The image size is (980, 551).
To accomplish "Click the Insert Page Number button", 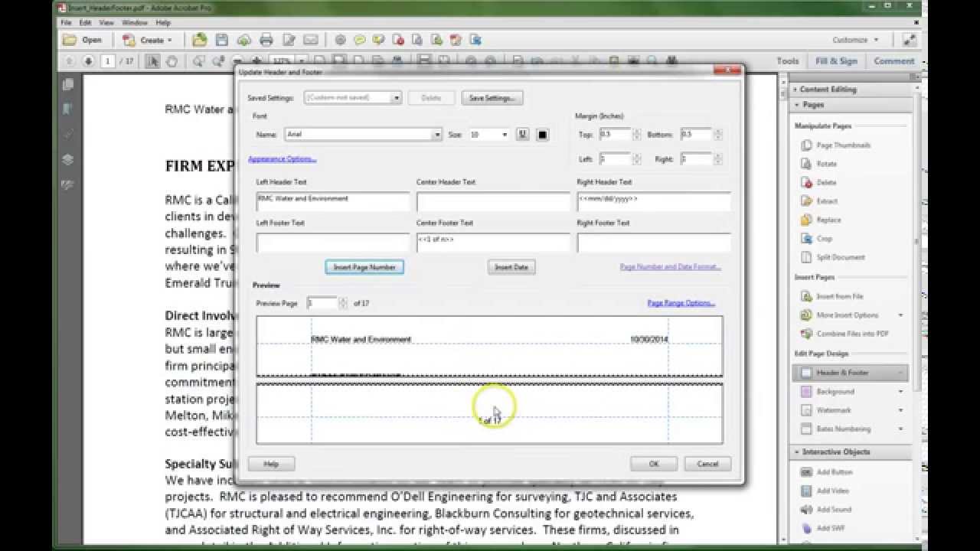I will 364,267.
